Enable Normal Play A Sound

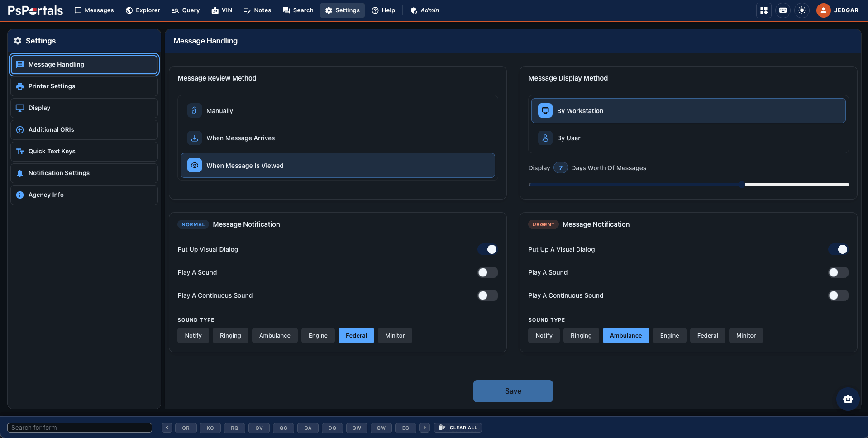coord(487,272)
